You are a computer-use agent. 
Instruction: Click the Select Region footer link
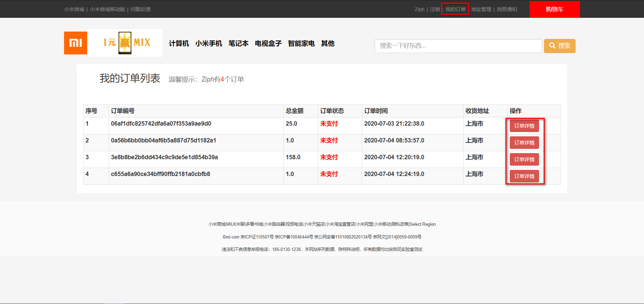(423, 224)
